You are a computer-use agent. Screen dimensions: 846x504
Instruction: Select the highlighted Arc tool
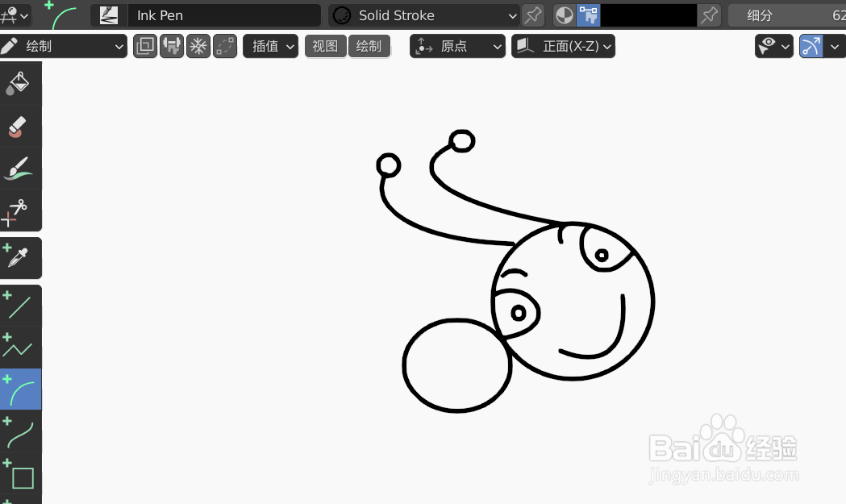20,389
